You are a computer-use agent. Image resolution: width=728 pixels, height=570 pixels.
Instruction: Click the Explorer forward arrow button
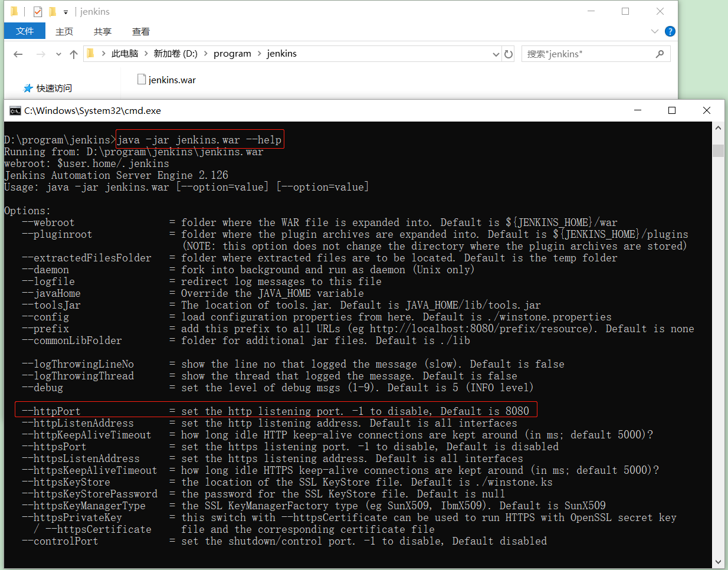[41, 54]
